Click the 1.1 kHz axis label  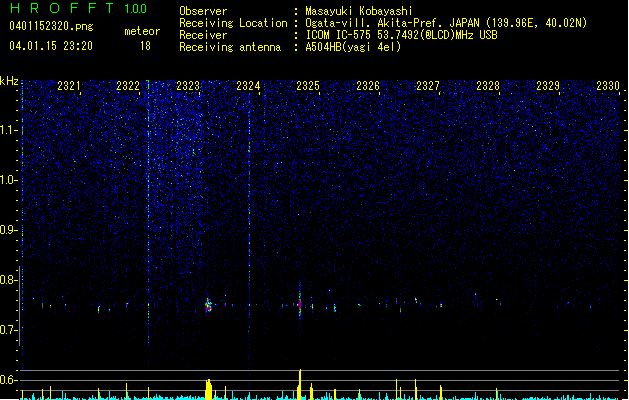point(9,130)
